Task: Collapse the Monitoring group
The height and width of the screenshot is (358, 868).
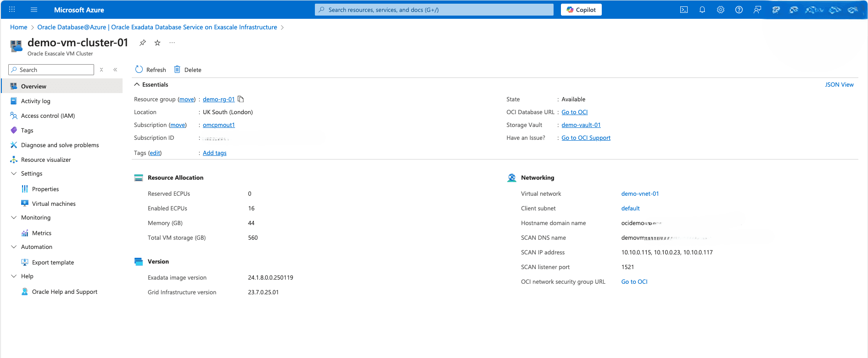Action: (14, 217)
